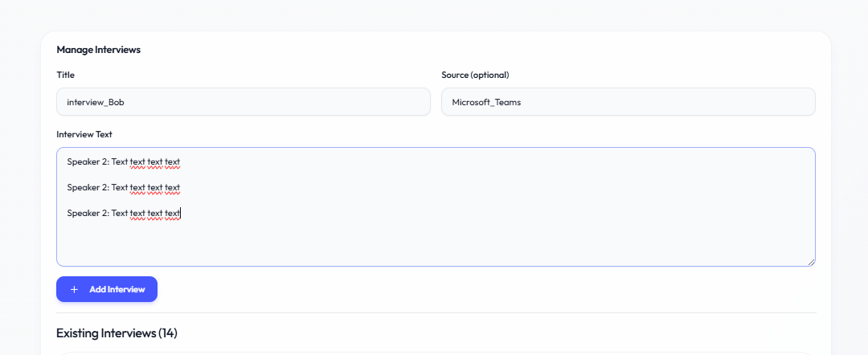Click the Title field label
The height and width of the screenshot is (355, 868).
(65, 75)
